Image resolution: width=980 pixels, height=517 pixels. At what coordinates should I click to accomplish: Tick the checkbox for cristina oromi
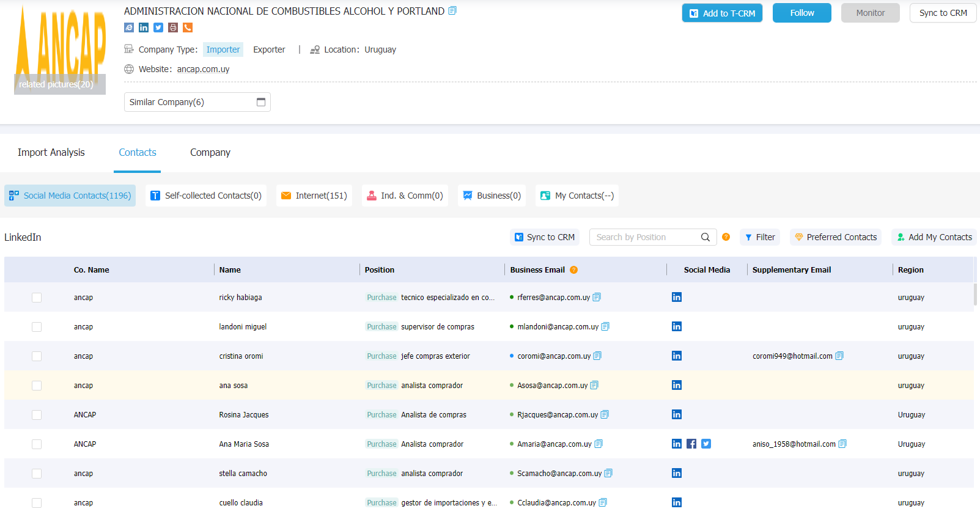coord(37,356)
